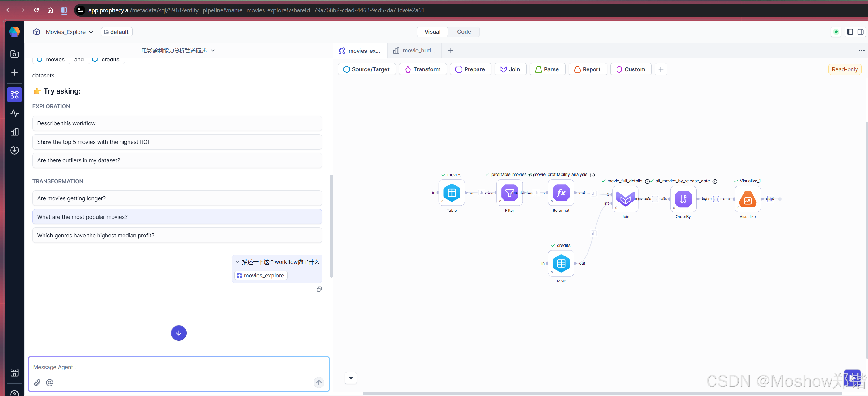Switch to the movie_bud... tab

click(414, 51)
